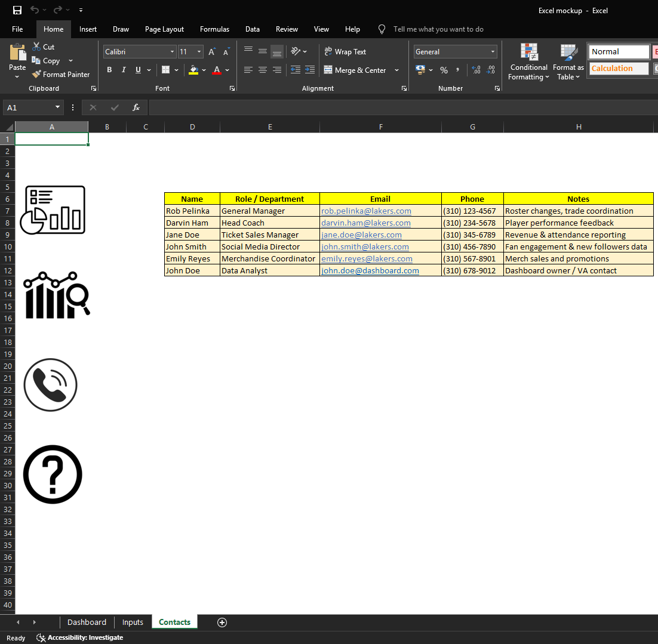Click the Merge & Center button

click(x=355, y=70)
